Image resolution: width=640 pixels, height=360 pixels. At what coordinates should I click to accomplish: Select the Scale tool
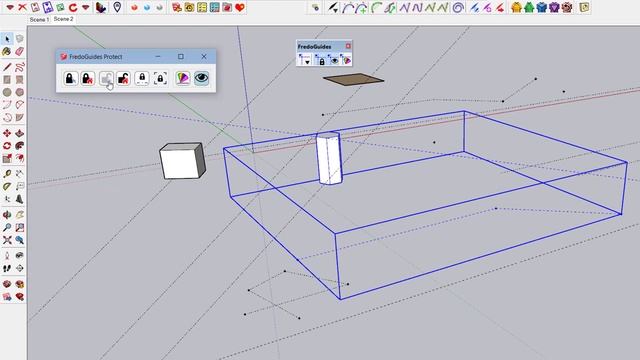7,158
